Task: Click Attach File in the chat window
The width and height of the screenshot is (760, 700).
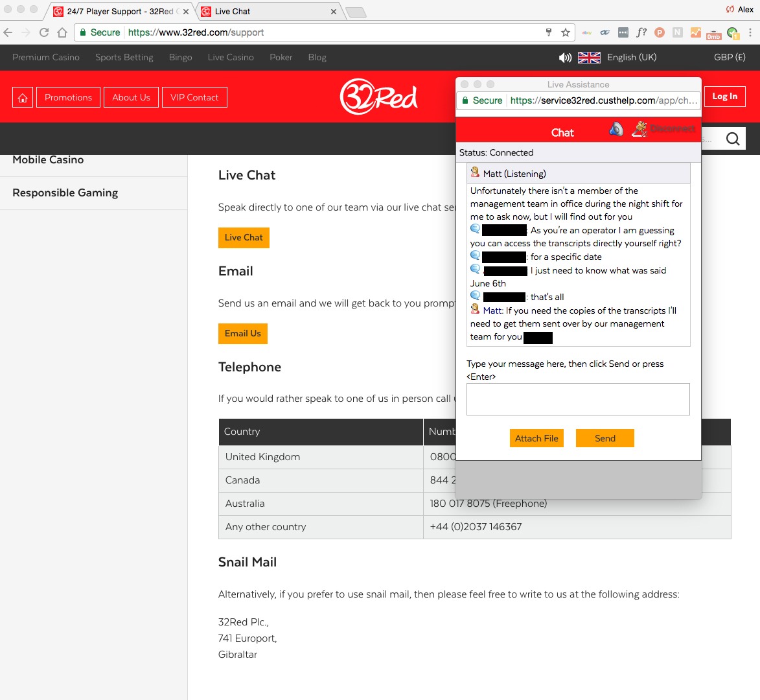Action: 536,438
